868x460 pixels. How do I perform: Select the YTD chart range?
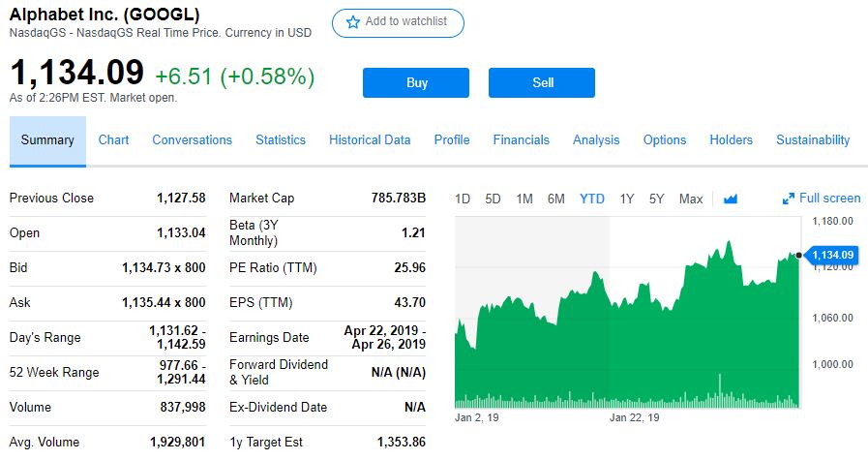pyautogui.click(x=591, y=199)
